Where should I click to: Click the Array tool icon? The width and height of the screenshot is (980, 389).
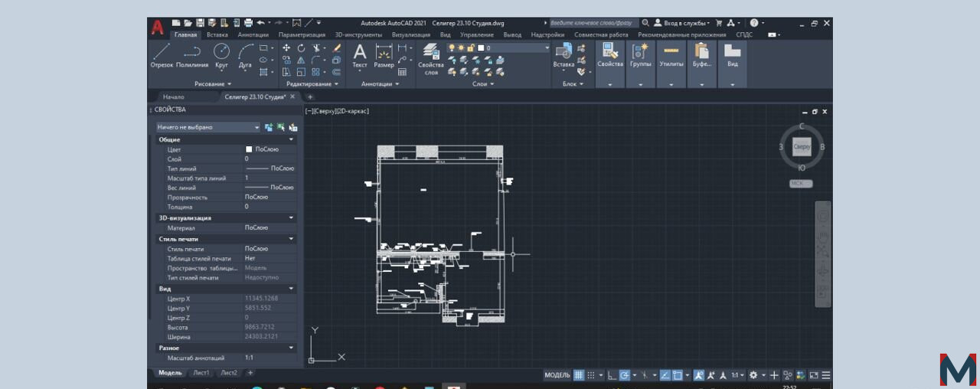click(x=316, y=72)
